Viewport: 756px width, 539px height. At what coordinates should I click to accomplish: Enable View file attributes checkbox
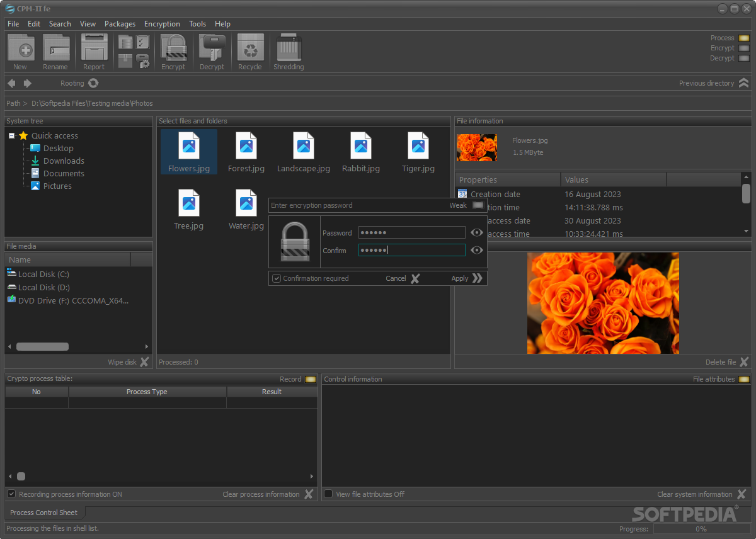click(328, 494)
